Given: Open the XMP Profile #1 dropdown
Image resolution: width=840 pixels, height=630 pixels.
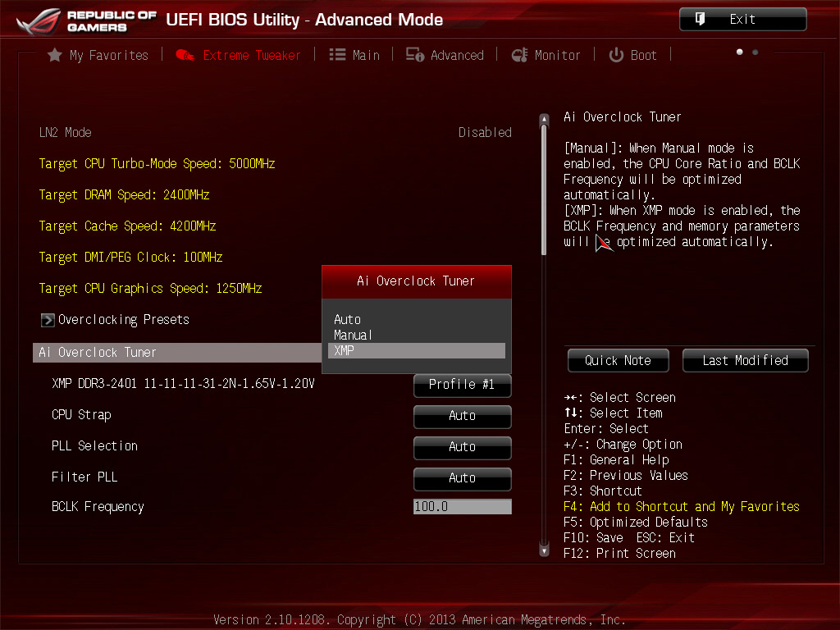Looking at the screenshot, I should (463, 385).
